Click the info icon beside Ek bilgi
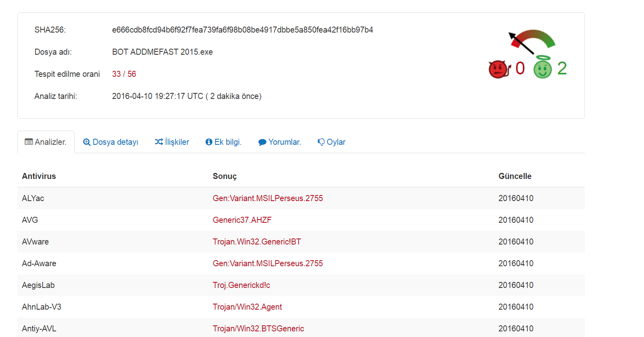 209,142
